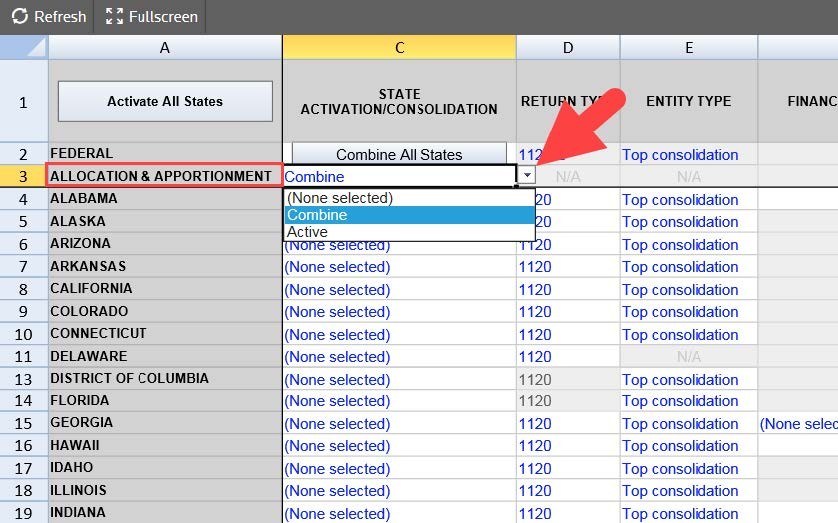Image resolution: width=838 pixels, height=523 pixels.
Task: Click Georgia's Top consolidation entity type
Action: [680, 424]
